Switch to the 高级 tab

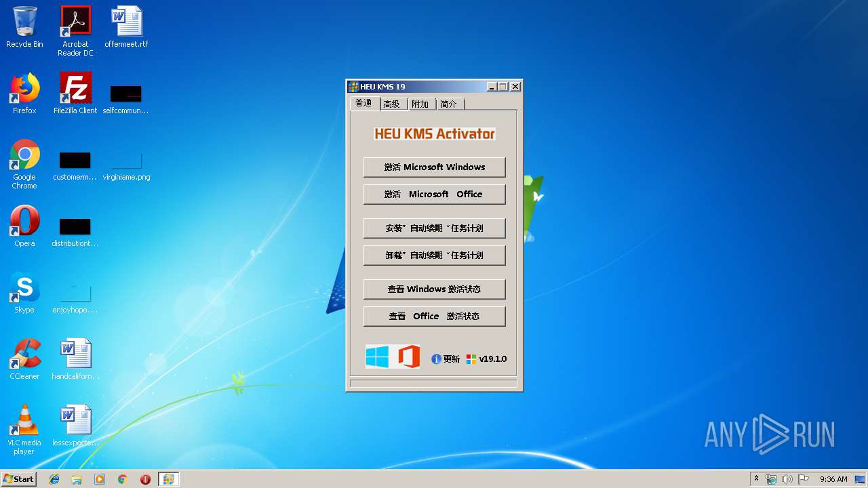pos(392,104)
